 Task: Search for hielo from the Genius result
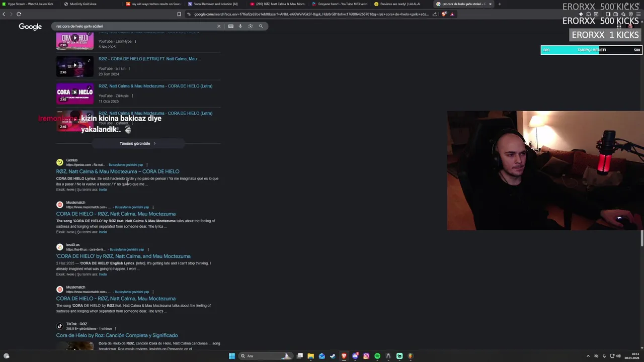click(x=103, y=190)
